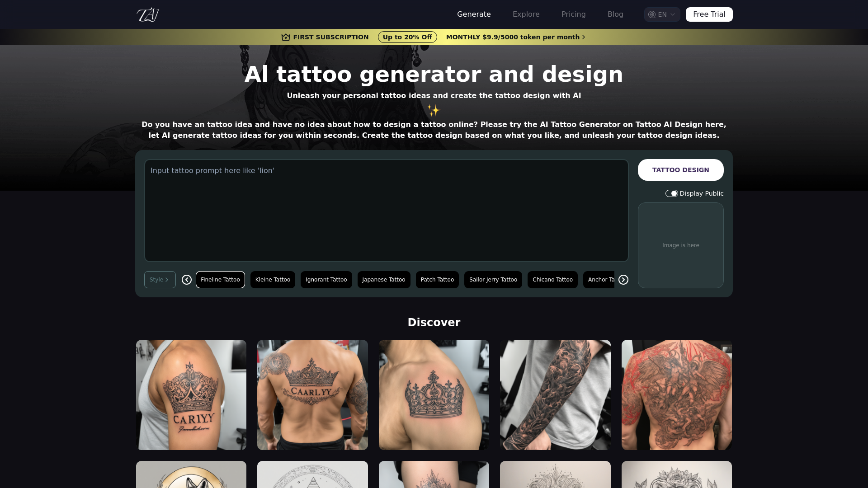The width and height of the screenshot is (868, 488).
Task: Click the full sleeve tattoo thumbnail
Action: coord(555,395)
